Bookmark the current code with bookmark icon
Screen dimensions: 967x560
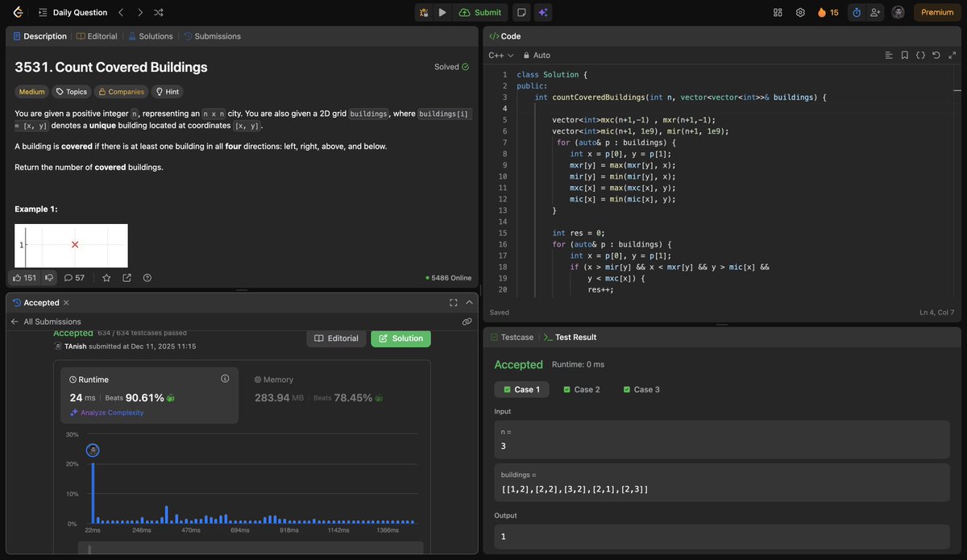point(904,55)
